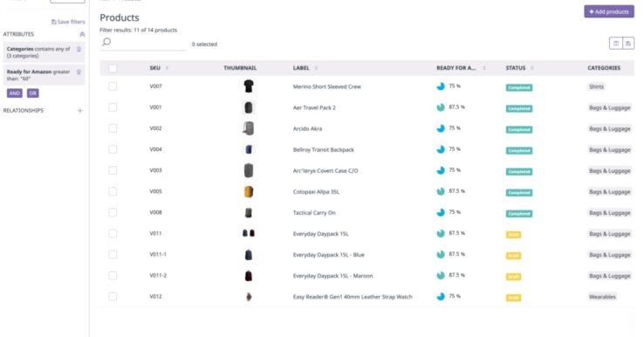Check the box for SKU V004
This screenshot has width=644, height=337.
pos(113,149)
